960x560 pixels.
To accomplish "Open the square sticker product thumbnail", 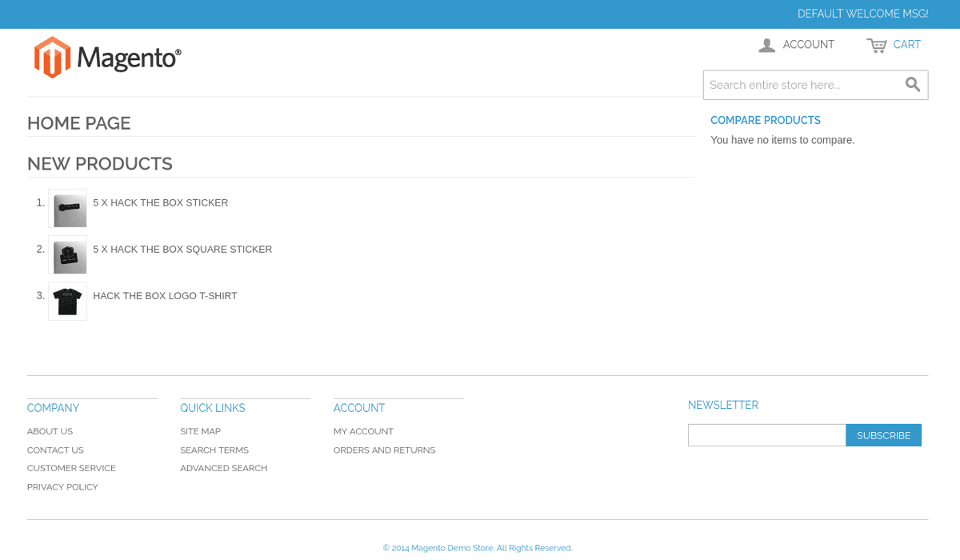I will 68,255.
